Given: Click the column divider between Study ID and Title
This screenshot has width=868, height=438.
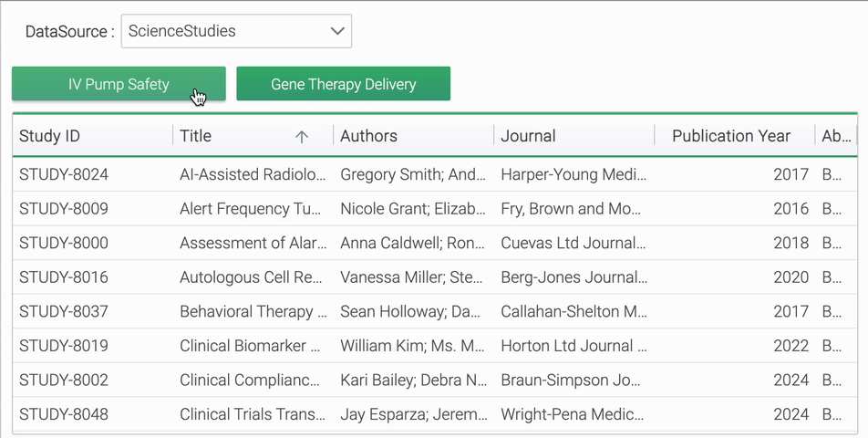Looking at the screenshot, I should tap(173, 136).
